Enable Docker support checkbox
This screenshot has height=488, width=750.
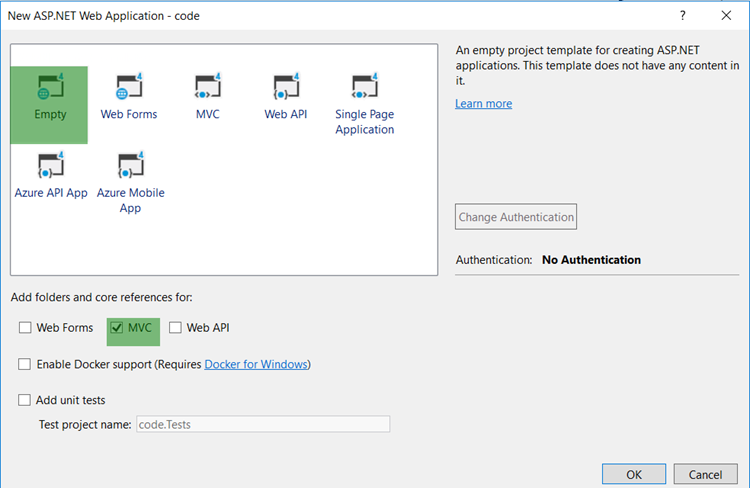click(x=24, y=364)
